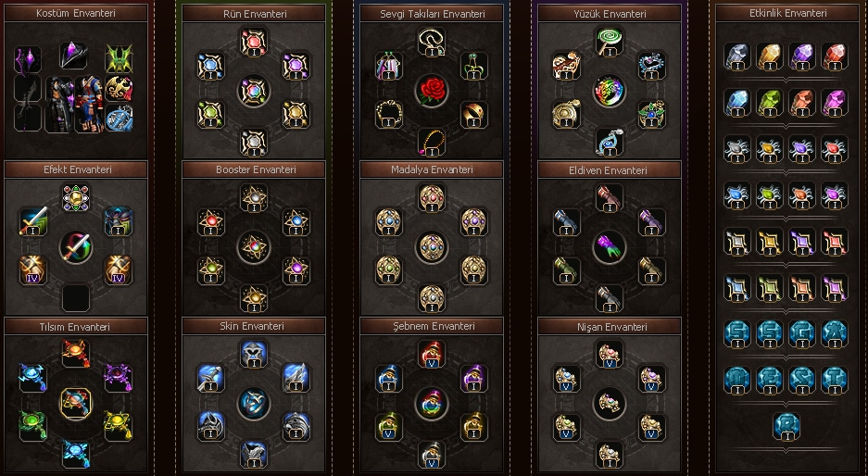Select the red talisman in Tılsım Envanteri
Image resolution: width=868 pixels, height=476 pixels.
coord(76,355)
